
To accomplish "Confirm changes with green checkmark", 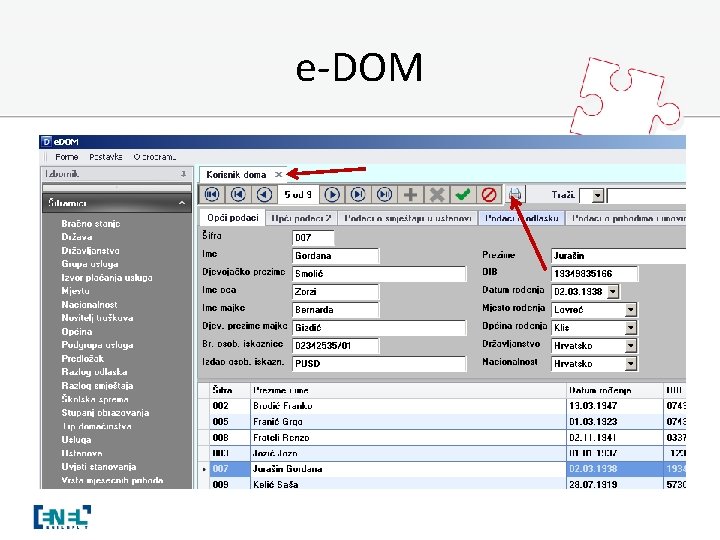I will (x=463, y=195).
